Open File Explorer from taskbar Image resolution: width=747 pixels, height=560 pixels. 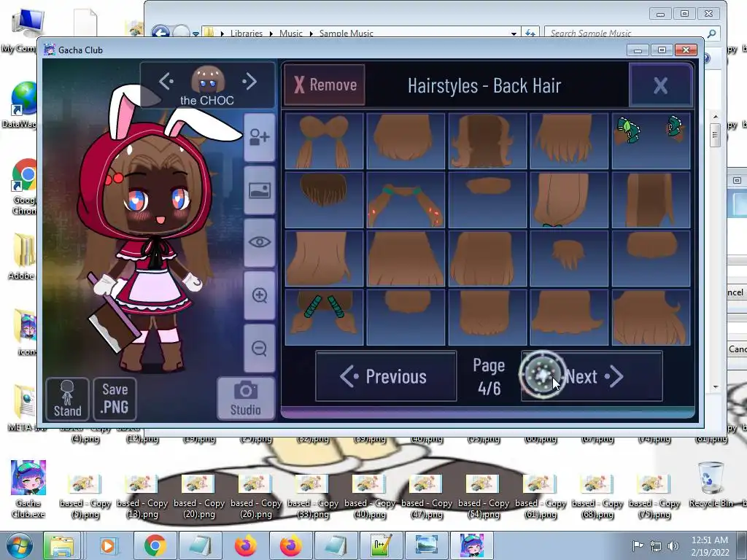pos(63,545)
